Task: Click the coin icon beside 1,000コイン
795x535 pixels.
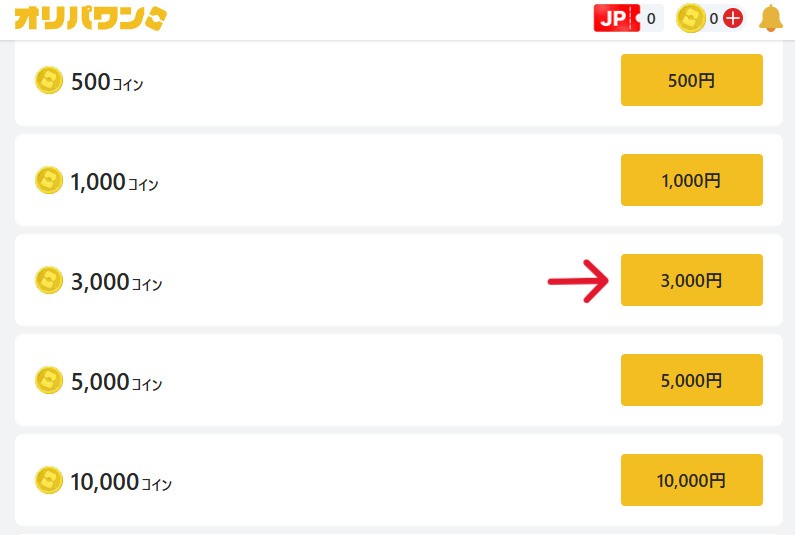Action: click(49, 181)
